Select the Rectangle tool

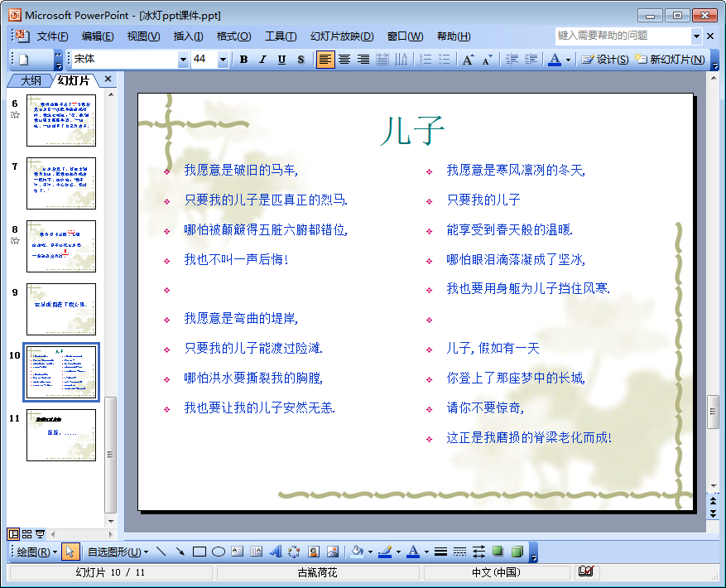coord(200,552)
